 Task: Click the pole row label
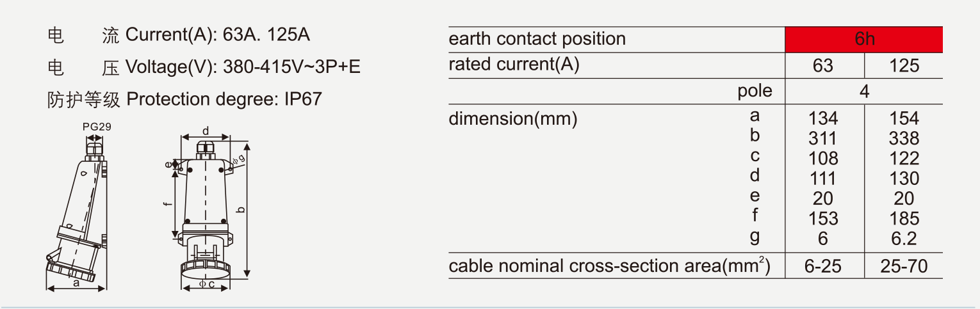[x=755, y=91]
